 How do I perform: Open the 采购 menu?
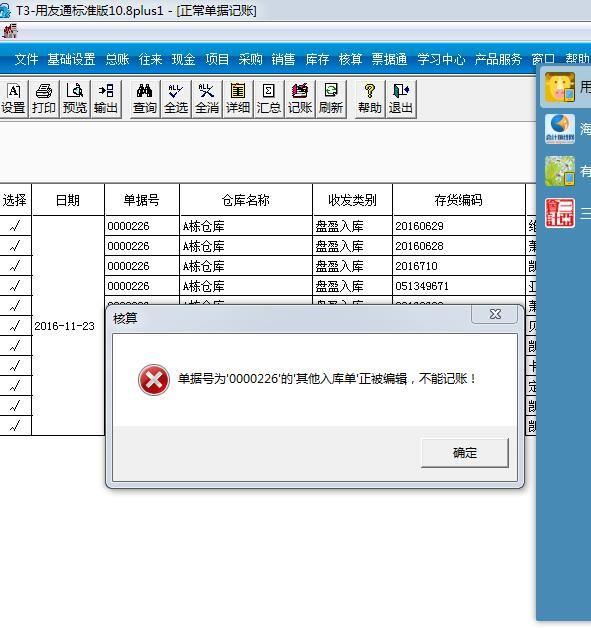250,59
